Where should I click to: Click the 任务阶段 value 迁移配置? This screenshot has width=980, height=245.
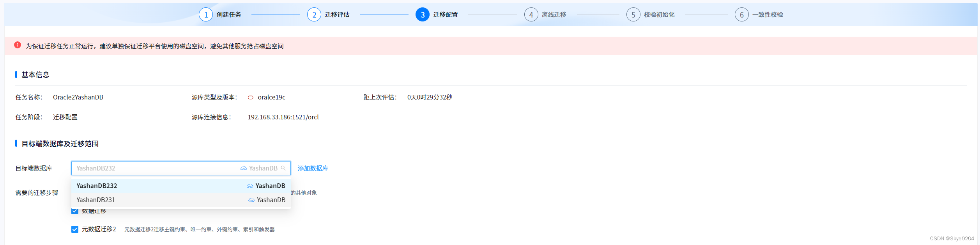tap(65, 117)
